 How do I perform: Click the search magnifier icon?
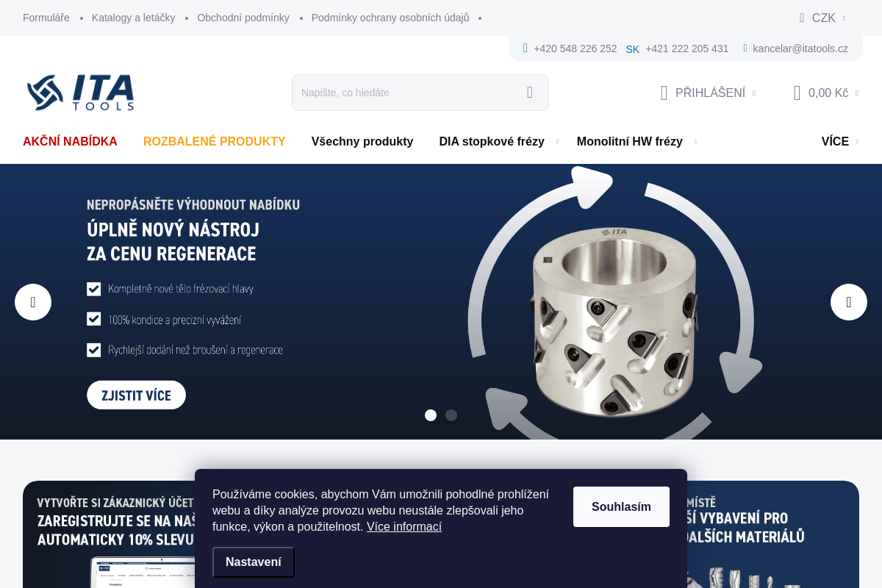[530, 93]
